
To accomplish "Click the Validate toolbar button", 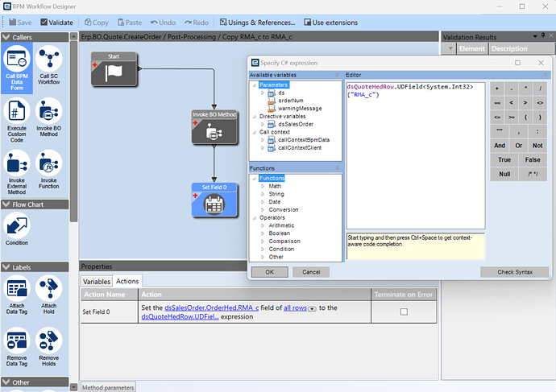I will tap(56, 23).
